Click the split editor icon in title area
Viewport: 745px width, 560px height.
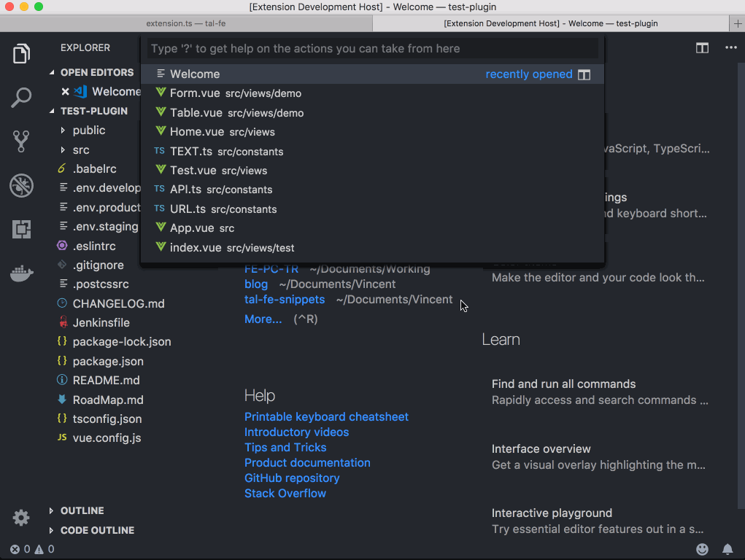pyautogui.click(x=702, y=48)
